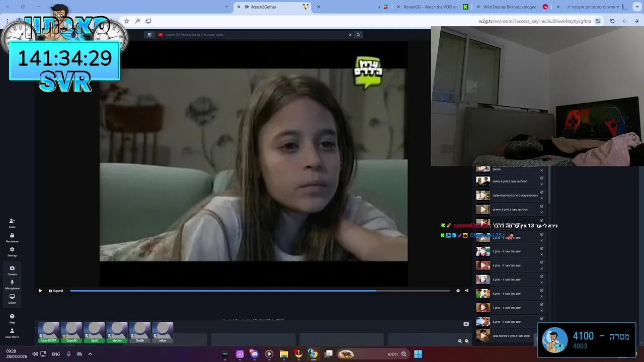The width and height of the screenshot is (644, 362).
Task: Click the w2g.tv address bar URL
Action: [x=535, y=21]
